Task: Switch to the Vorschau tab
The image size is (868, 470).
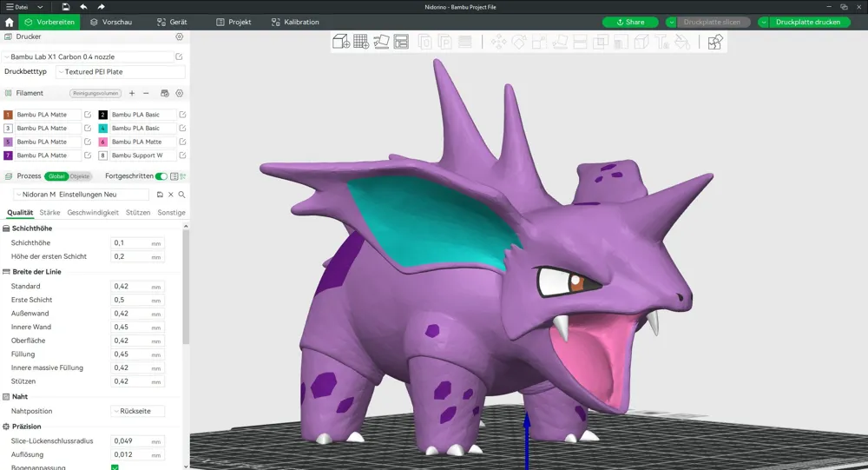Action: pos(111,23)
